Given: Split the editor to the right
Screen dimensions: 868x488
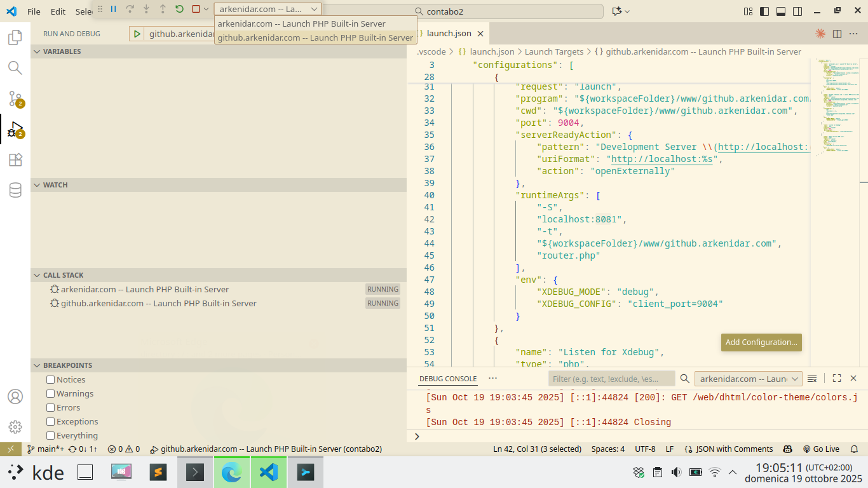Looking at the screenshot, I should pos(837,34).
